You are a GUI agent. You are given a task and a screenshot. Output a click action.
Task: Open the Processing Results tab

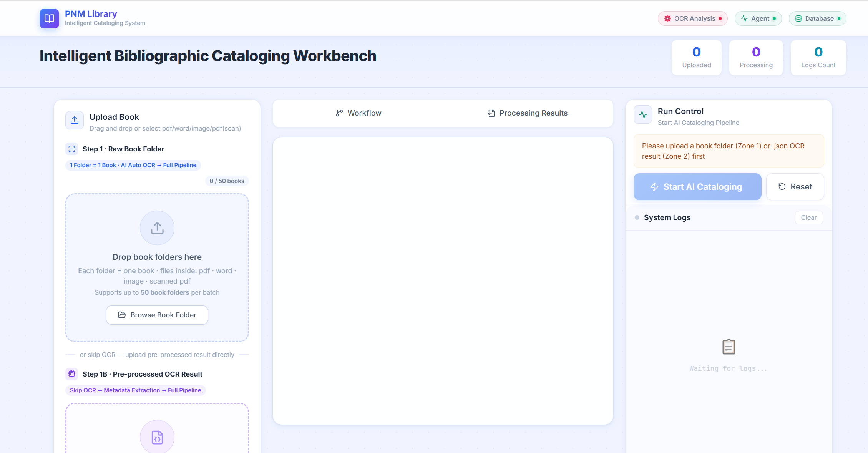pos(528,113)
